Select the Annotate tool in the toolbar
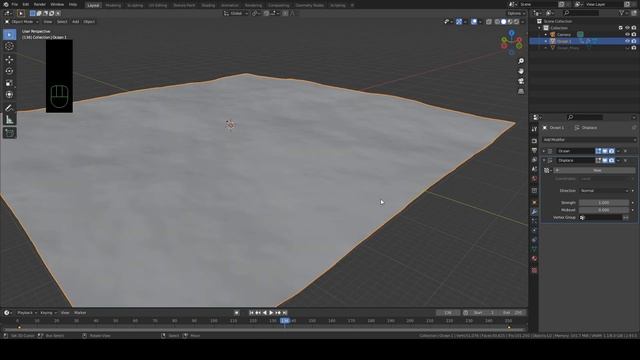The width and height of the screenshot is (640, 360). coord(9,108)
